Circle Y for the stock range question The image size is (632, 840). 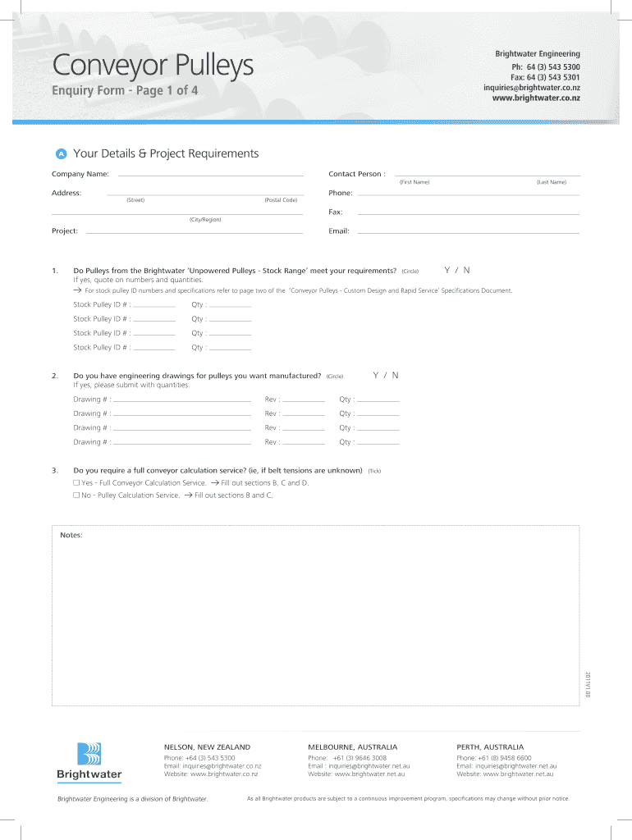[447, 270]
